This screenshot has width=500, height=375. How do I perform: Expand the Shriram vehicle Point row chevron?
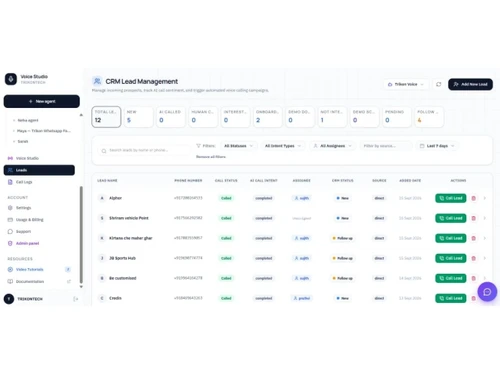point(485,218)
